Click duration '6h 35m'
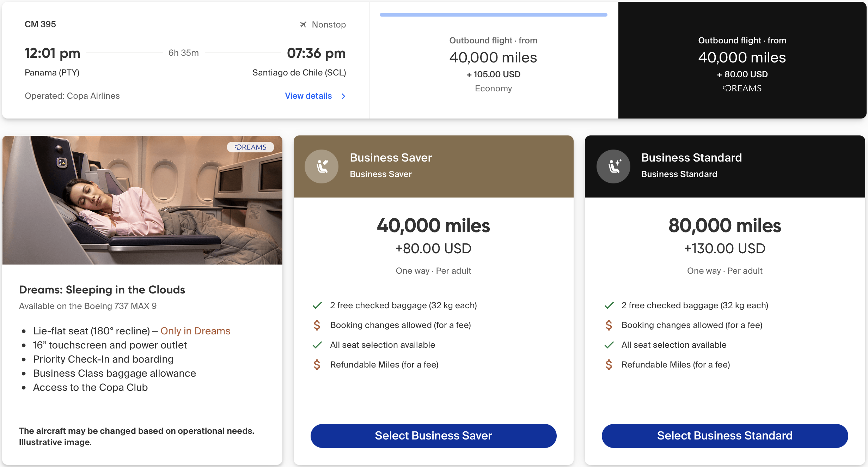 pos(184,53)
